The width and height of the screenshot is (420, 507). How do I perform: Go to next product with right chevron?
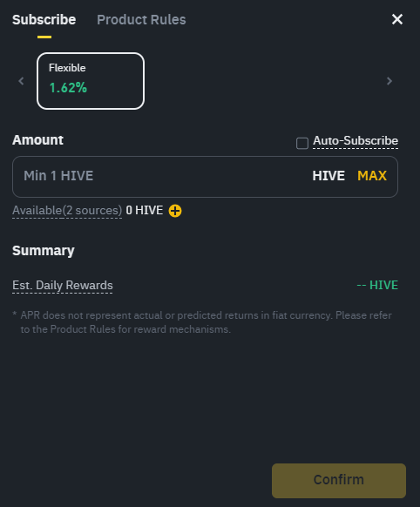click(x=390, y=81)
